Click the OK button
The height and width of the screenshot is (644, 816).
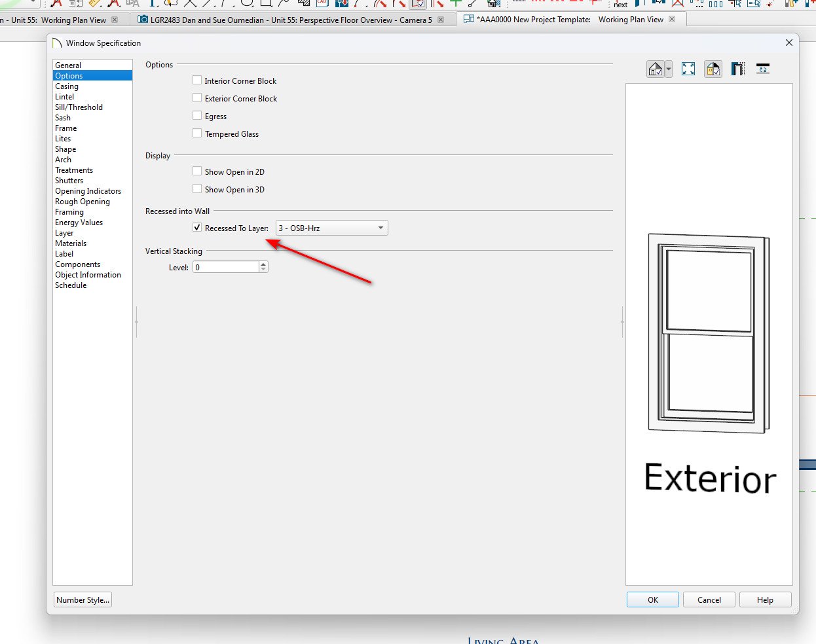(653, 599)
